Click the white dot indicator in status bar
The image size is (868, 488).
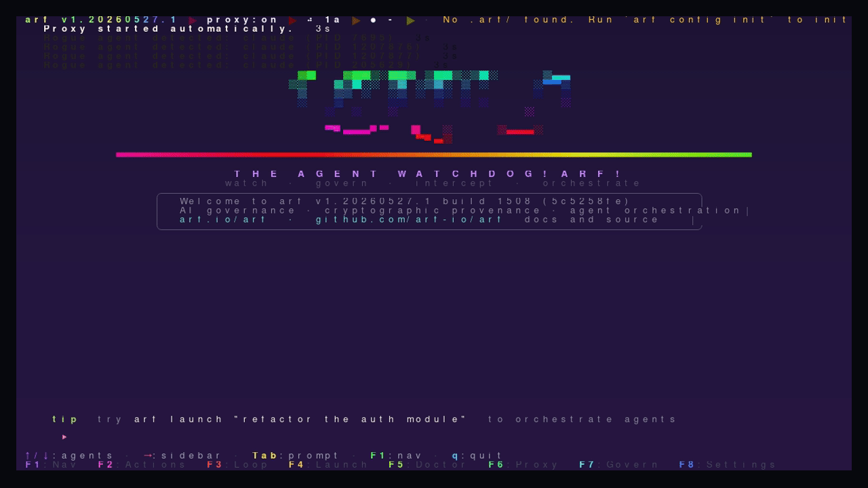pos(373,20)
